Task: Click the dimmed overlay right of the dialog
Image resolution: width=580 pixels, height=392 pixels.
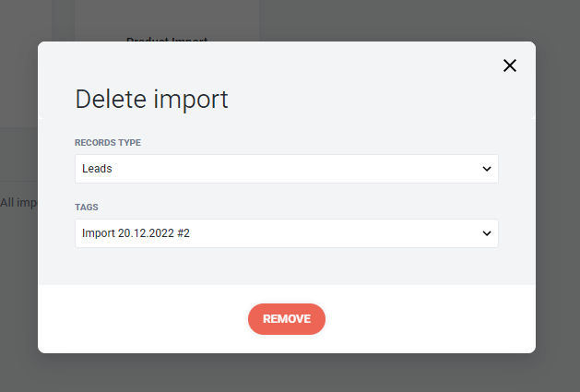Action: [x=558, y=196]
